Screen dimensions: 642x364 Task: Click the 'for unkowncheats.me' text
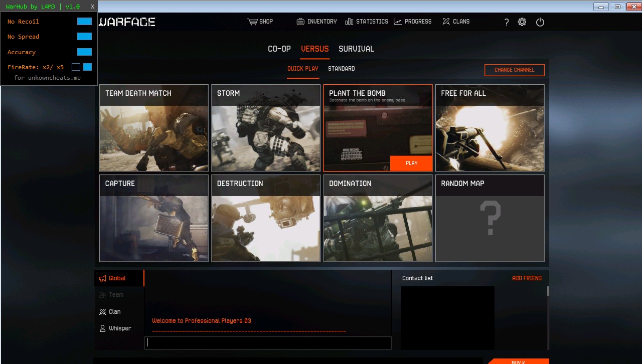tap(47, 78)
